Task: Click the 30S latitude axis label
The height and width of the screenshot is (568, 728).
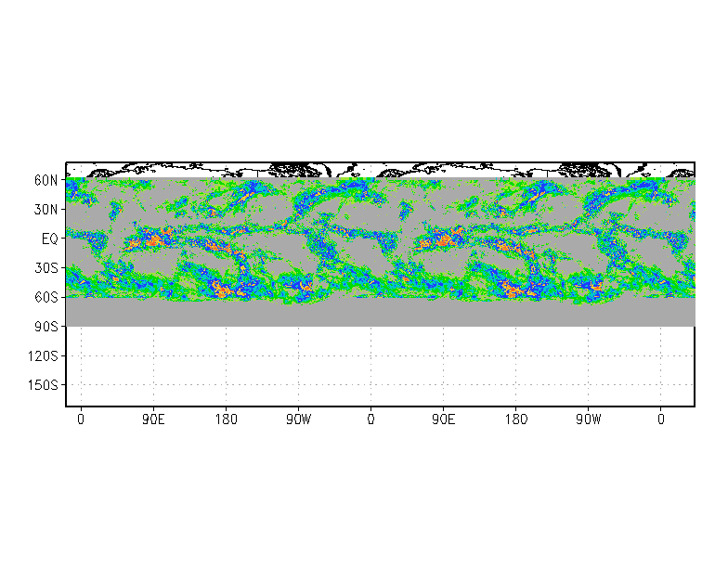Action: click(x=46, y=268)
